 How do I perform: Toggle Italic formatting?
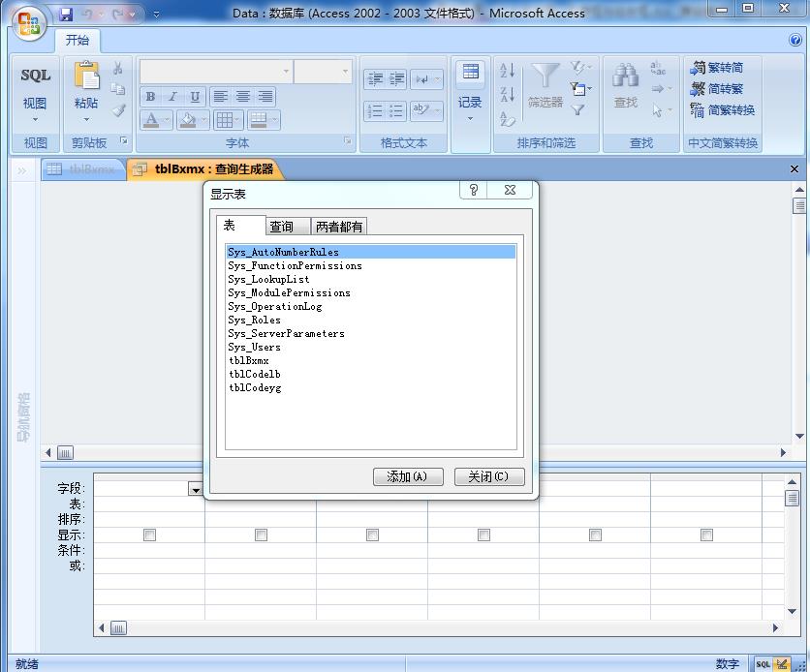coord(172,97)
